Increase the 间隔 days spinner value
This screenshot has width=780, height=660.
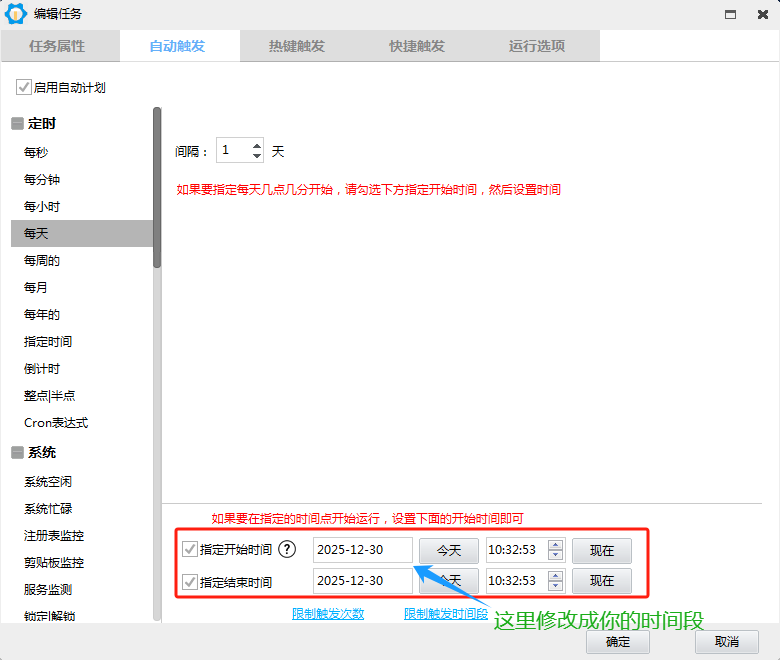point(257,145)
